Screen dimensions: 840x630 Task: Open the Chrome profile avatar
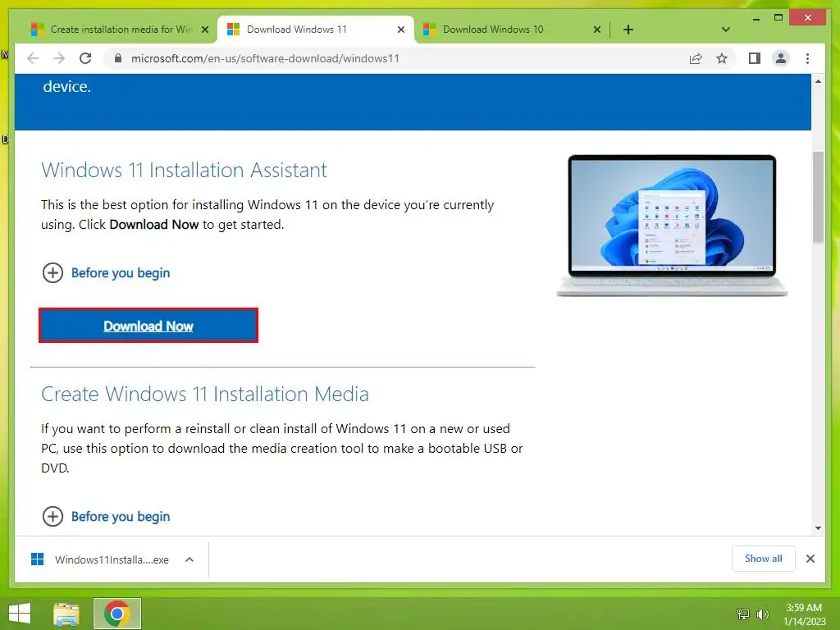point(781,58)
